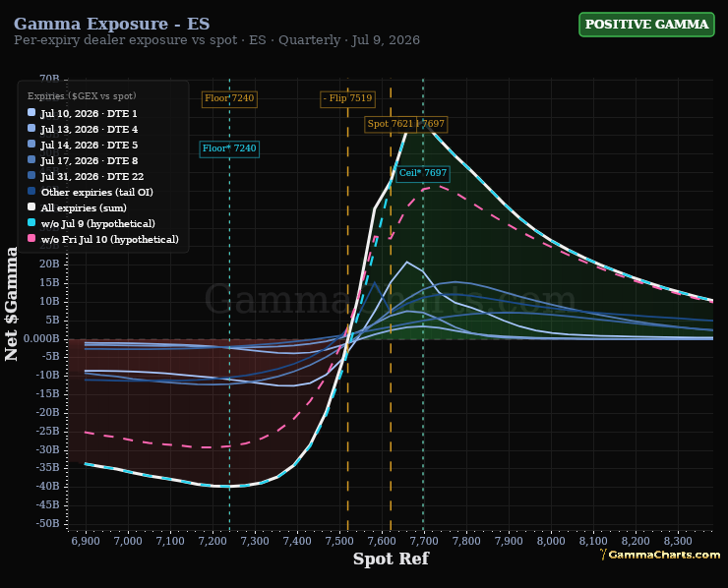Click the x-axis tick label '8,300'
This screenshot has width=728, height=588.
pyautogui.click(x=679, y=541)
